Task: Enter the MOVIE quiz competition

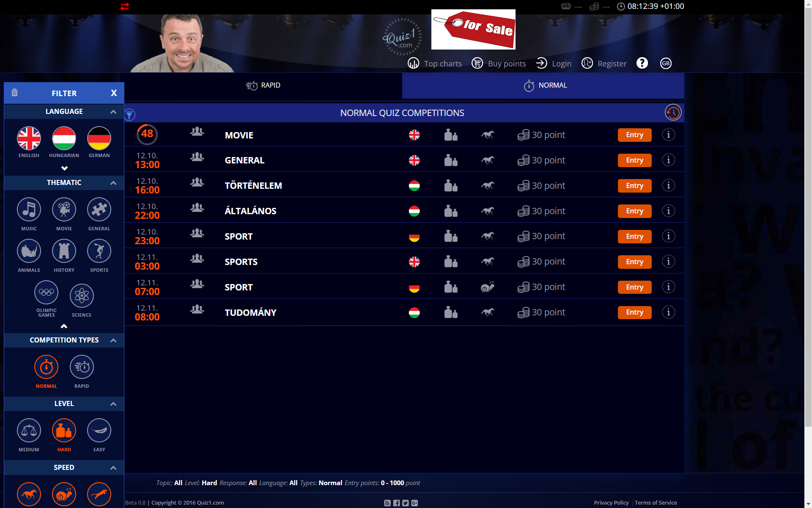Action: click(x=634, y=135)
